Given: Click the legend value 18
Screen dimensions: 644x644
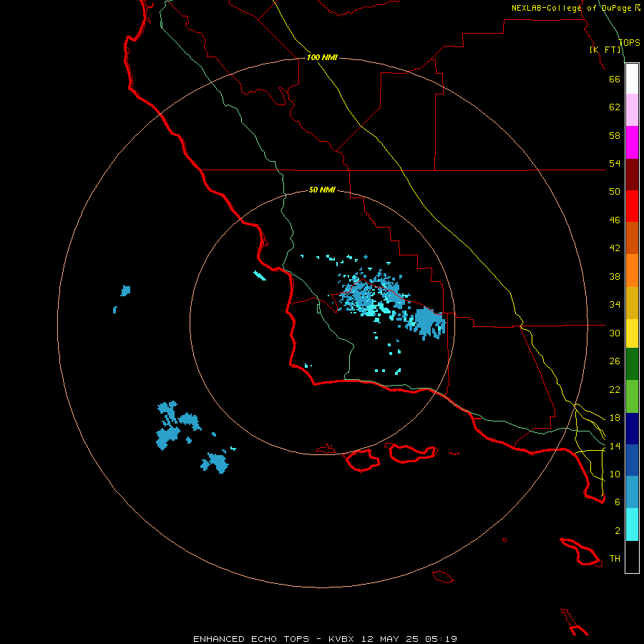Looking at the screenshot, I should tap(615, 418).
